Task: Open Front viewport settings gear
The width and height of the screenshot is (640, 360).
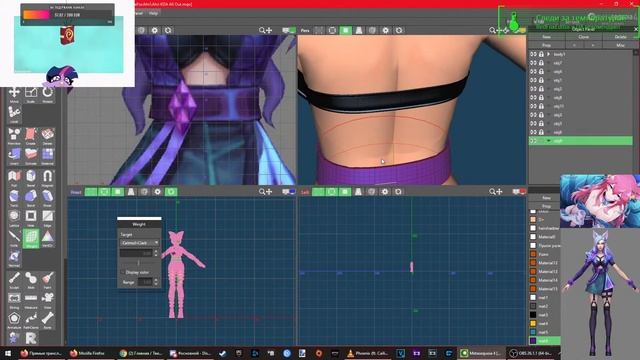Action: 158,191
